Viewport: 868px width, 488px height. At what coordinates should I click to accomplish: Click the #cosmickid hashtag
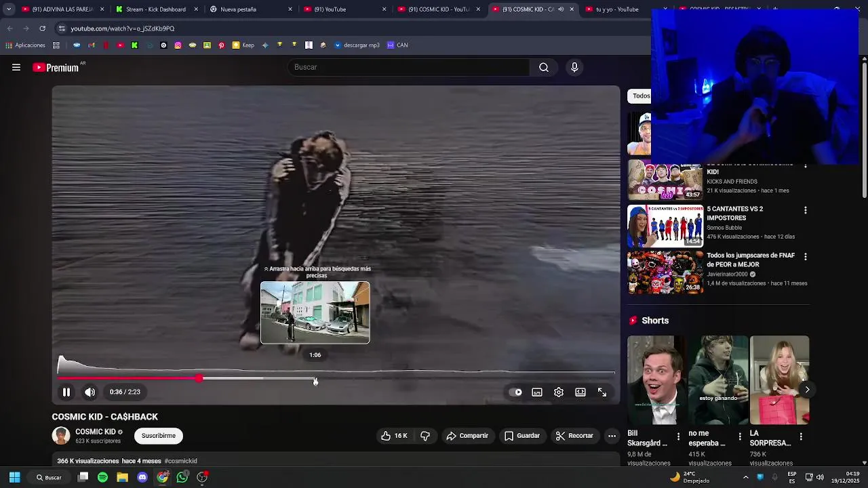pos(181,461)
